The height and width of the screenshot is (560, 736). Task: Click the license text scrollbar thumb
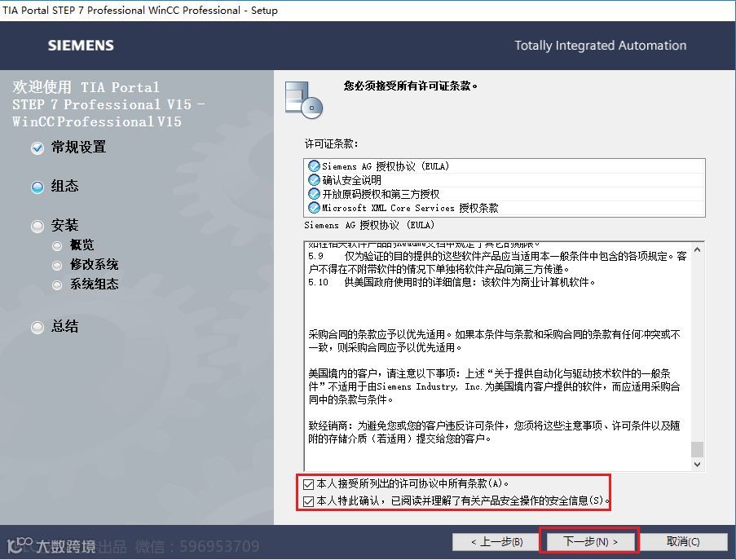tap(698, 449)
